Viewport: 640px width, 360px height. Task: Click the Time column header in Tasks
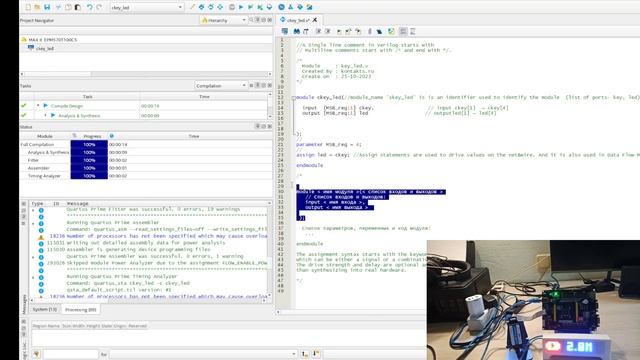click(204, 97)
